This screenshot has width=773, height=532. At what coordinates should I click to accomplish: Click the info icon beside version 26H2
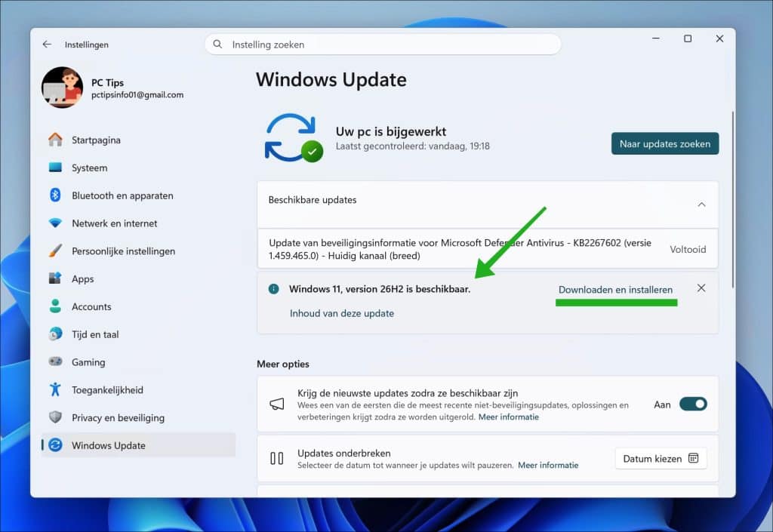pyautogui.click(x=273, y=289)
